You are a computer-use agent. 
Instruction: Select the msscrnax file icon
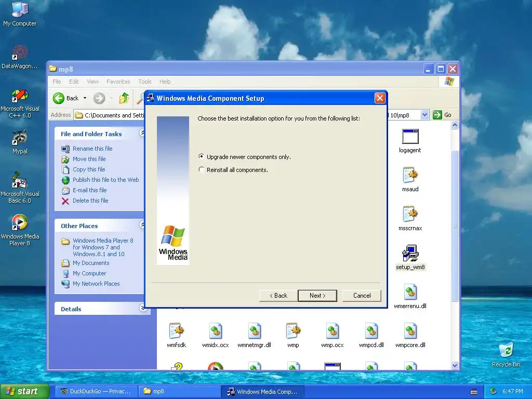pyautogui.click(x=410, y=215)
